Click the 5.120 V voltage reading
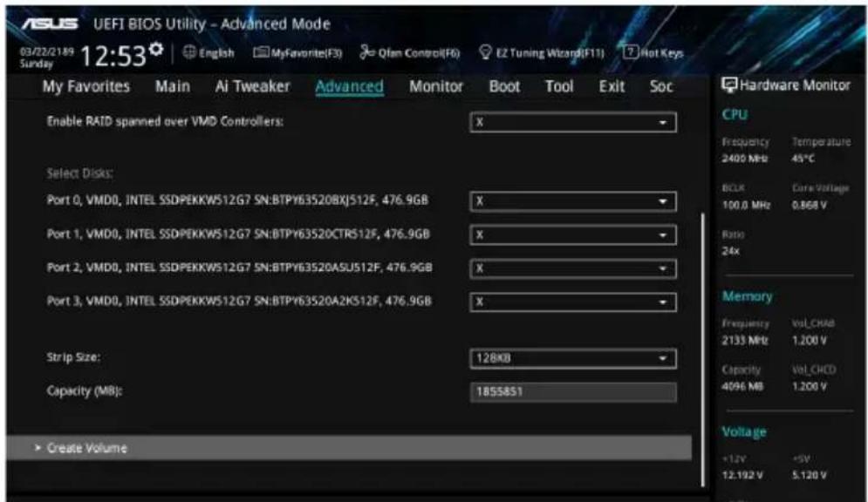Image resolution: width=868 pixels, height=502 pixels. (810, 476)
